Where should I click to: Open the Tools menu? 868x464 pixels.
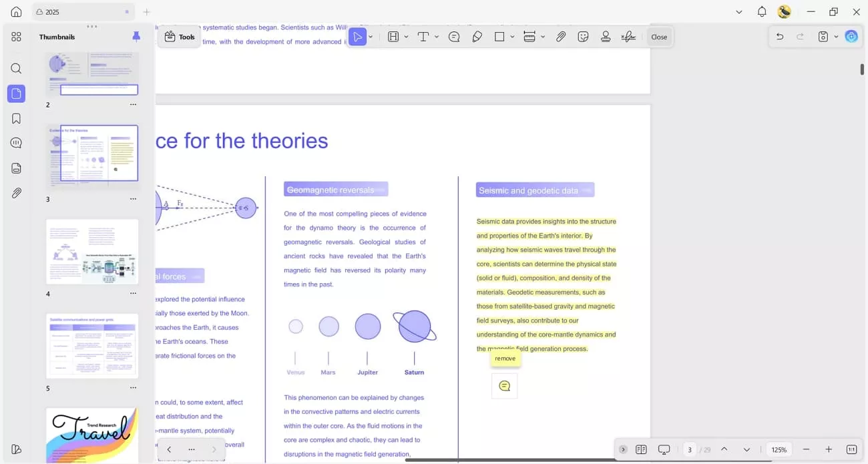pyautogui.click(x=179, y=37)
